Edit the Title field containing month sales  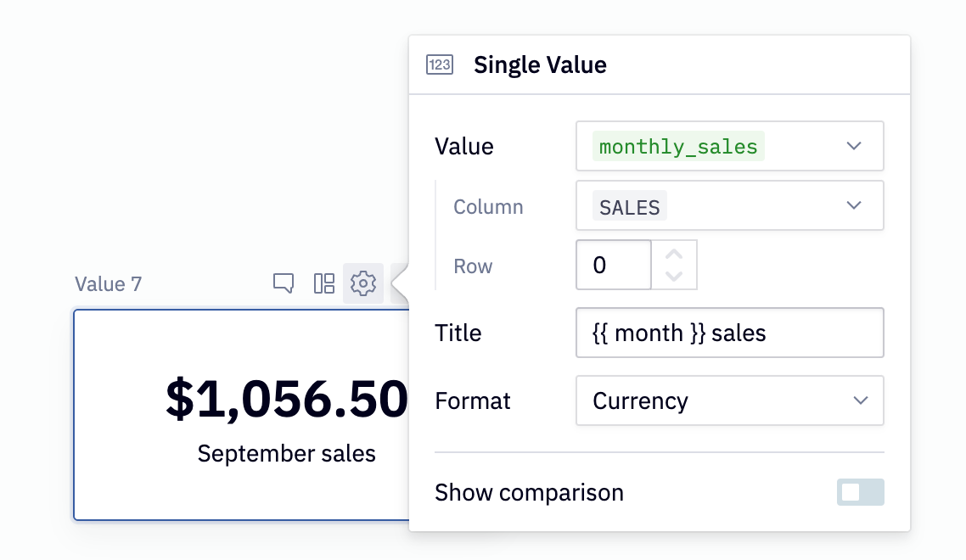(730, 333)
